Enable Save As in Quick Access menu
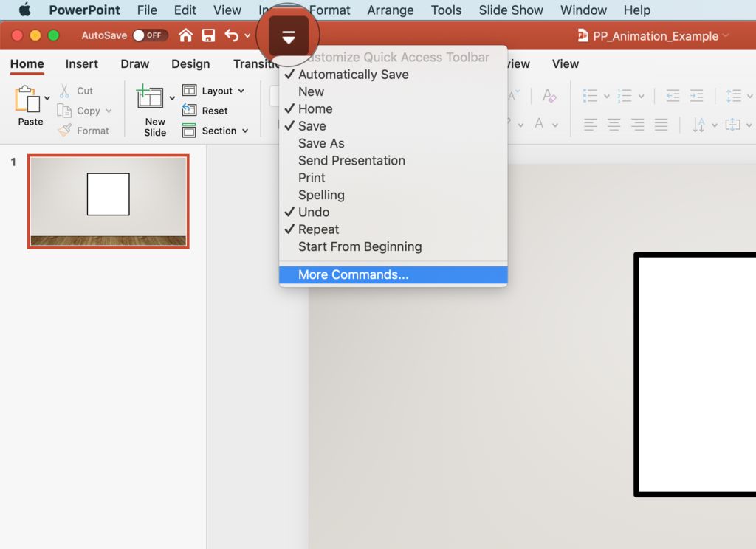Viewport: 756px width, 549px height. [393, 144]
